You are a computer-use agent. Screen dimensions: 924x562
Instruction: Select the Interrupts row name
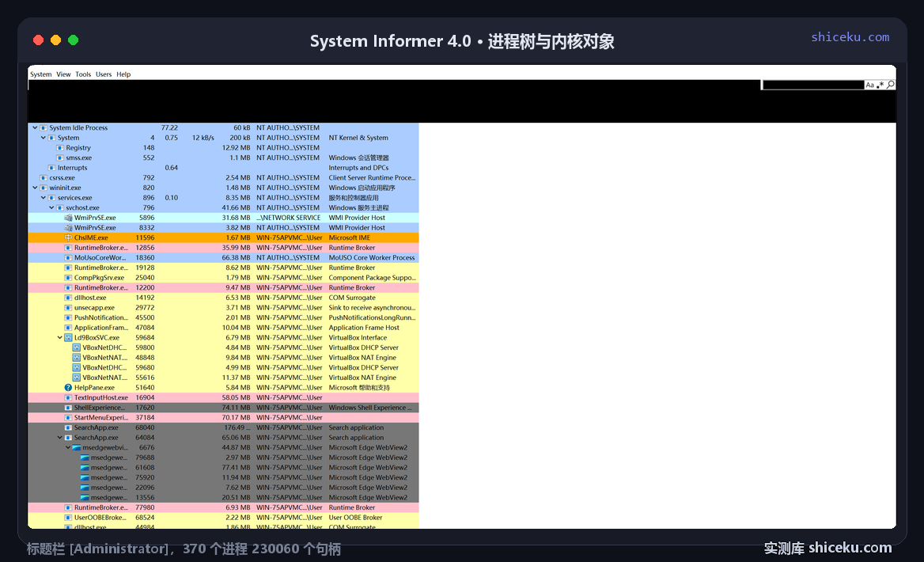click(73, 168)
